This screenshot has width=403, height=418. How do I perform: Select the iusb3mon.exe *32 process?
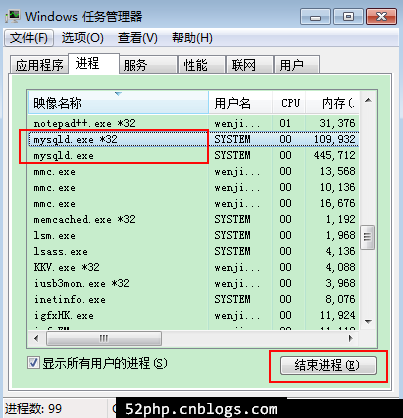coord(193,283)
